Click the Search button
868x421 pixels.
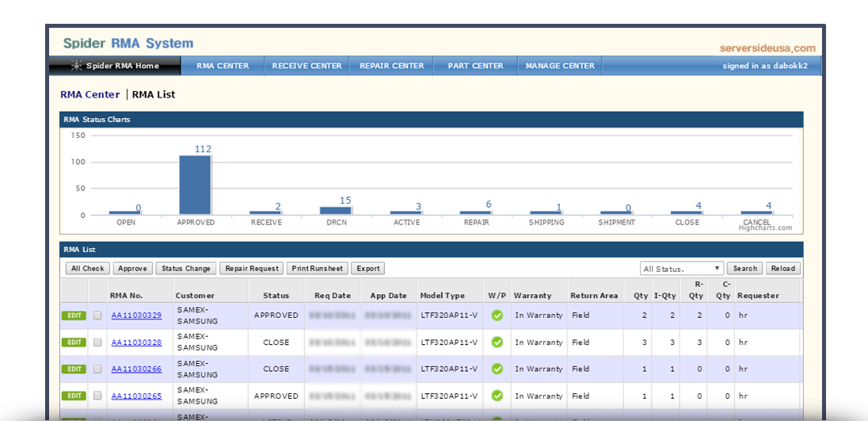click(744, 269)
